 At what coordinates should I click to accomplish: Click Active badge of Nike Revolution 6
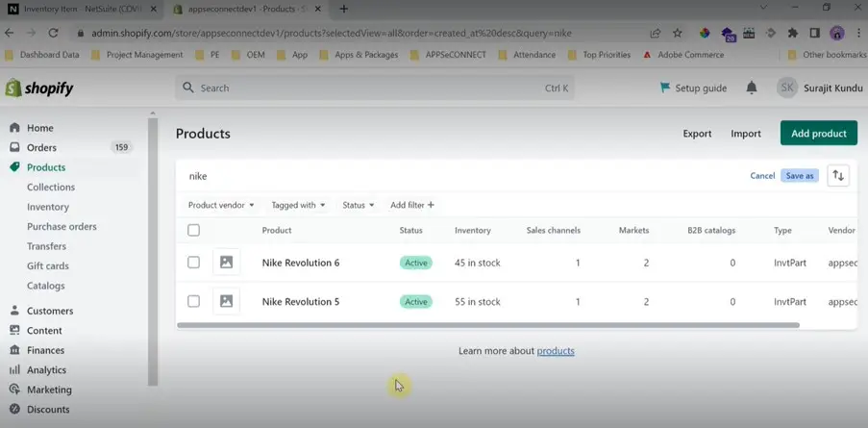click(x=415, y=263)
